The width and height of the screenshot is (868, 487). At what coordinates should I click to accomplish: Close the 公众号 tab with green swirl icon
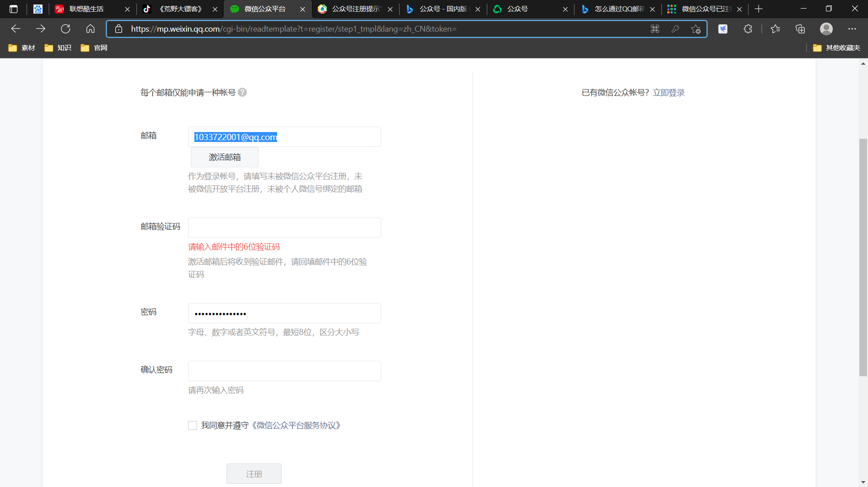565,9
